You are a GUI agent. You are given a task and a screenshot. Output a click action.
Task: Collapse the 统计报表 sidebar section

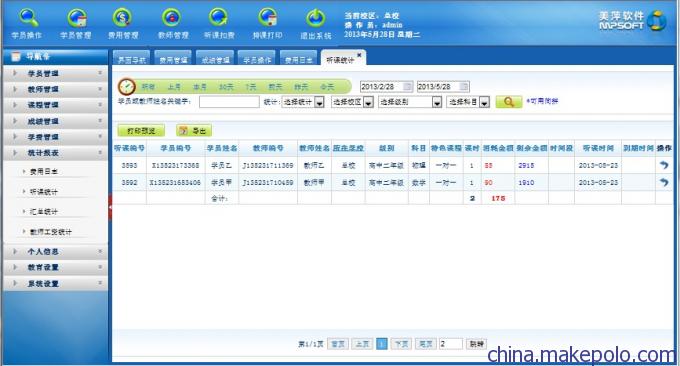56,153
